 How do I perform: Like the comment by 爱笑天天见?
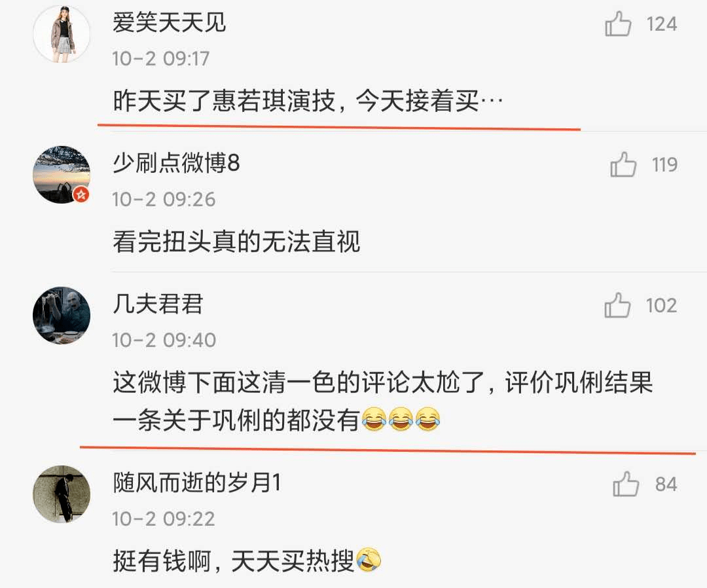[618, 24]
